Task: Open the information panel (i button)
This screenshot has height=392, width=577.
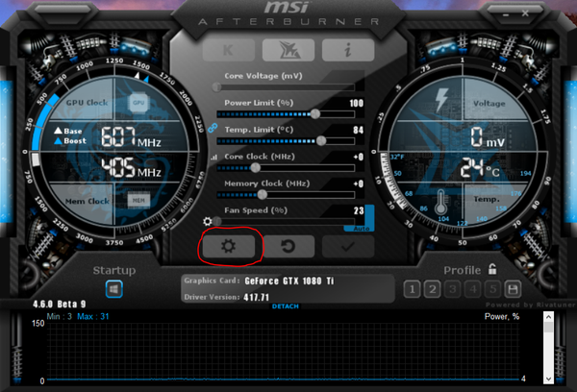Action: [x=347, y=50]
